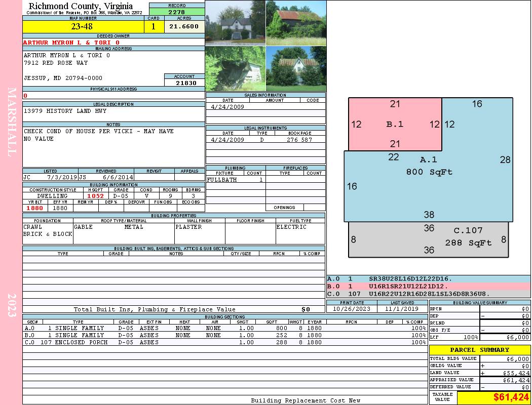Click fuel type ELECTRIC
The width and height of the screenshot is (532, 405).
(x=291, y=227)
